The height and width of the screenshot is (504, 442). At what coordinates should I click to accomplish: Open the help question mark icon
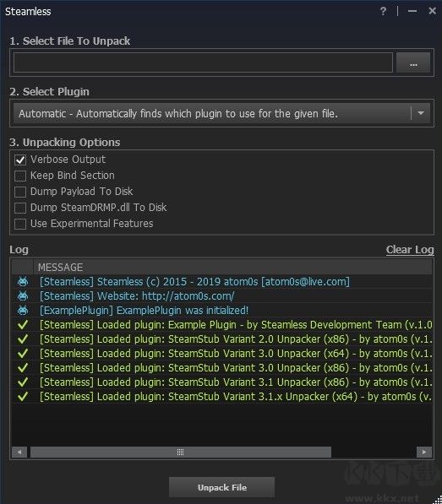[x=383, y=12]
